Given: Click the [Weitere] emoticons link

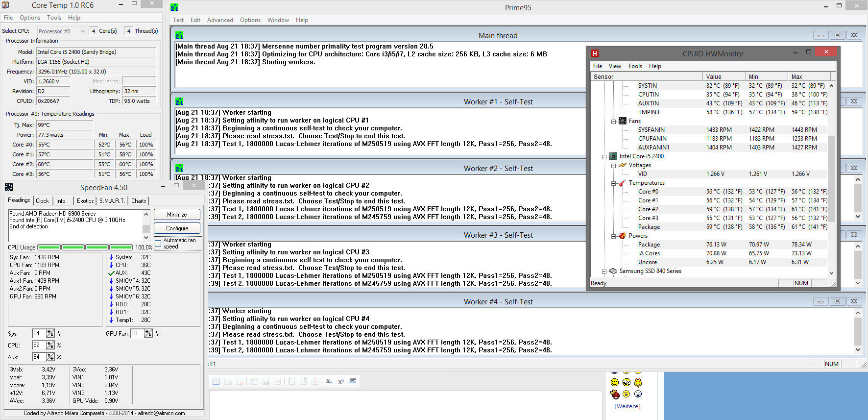Looking at the screenshot, I should click(x=627, y=406).
